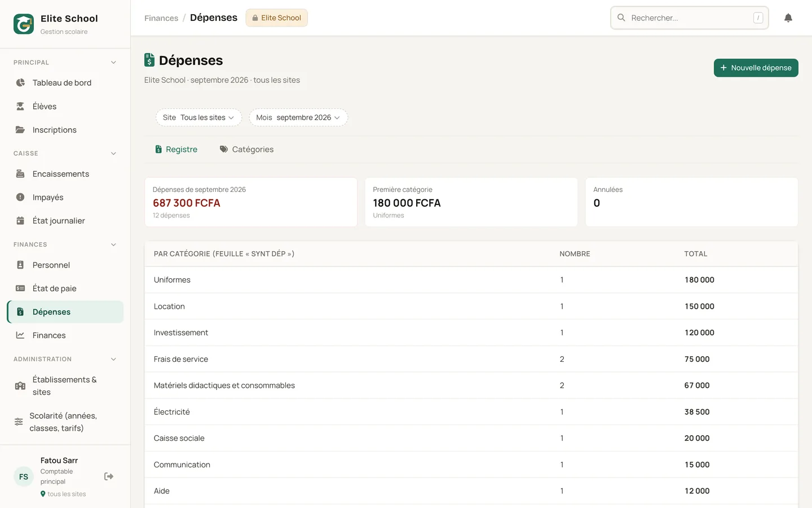Collapse the FINANCES sidebar section
The height and width of the screenshot is (508, 812).
113,245
